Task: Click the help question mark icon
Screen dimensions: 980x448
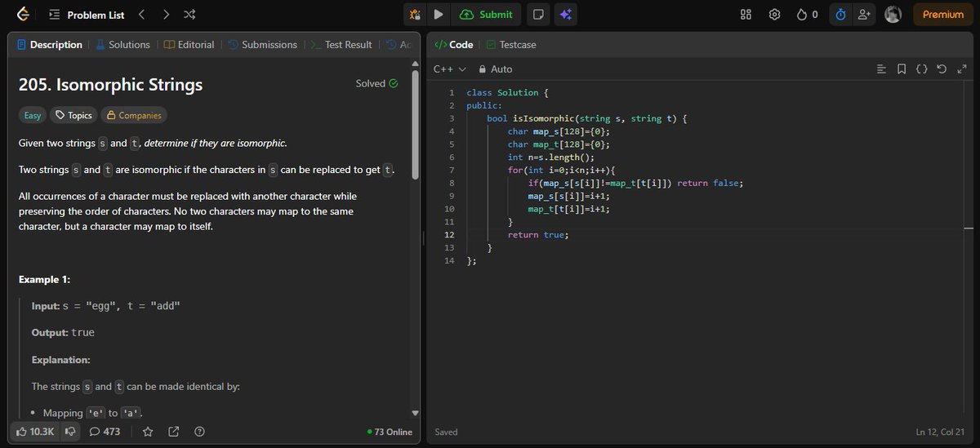Action: [200, 431]
